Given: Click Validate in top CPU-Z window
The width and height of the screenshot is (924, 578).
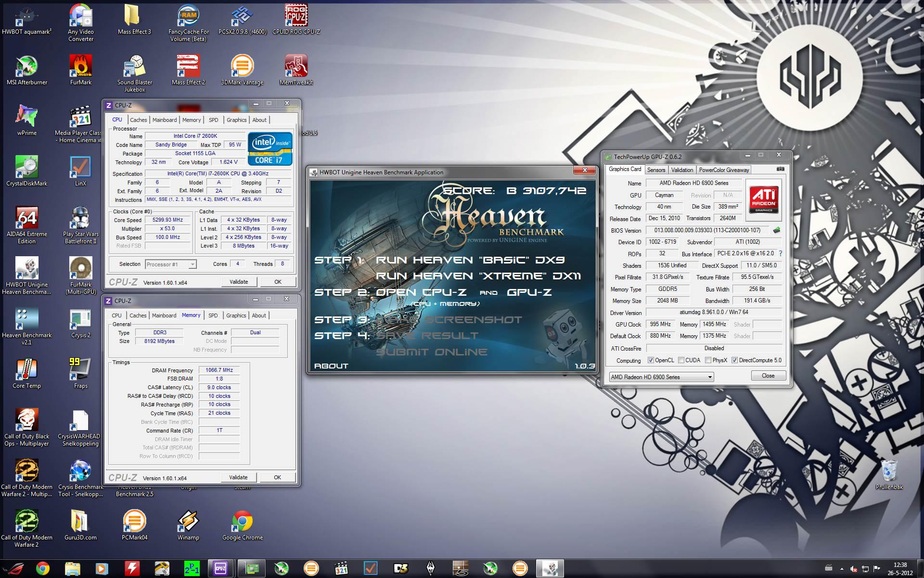Looking at the screenshot, I should pos(239,282).
